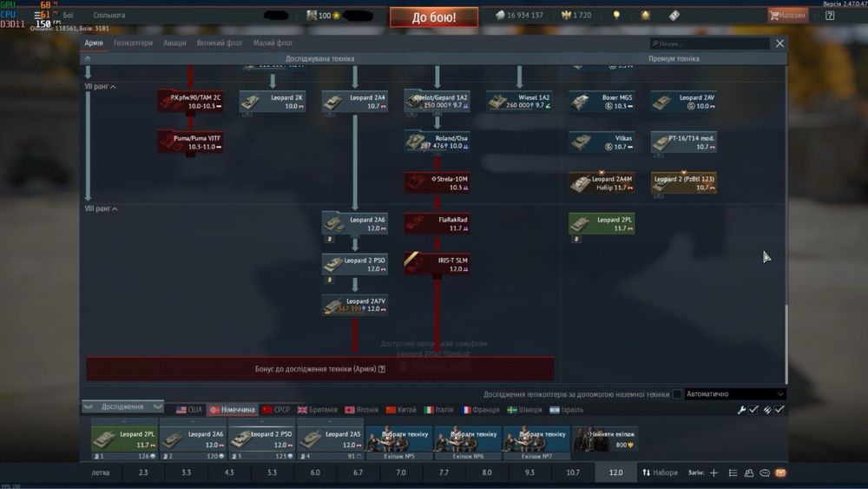Select Leopard 2PL crew slot 1
The height and width of the screenshot is (489, 868).
(x=124, y=439)
